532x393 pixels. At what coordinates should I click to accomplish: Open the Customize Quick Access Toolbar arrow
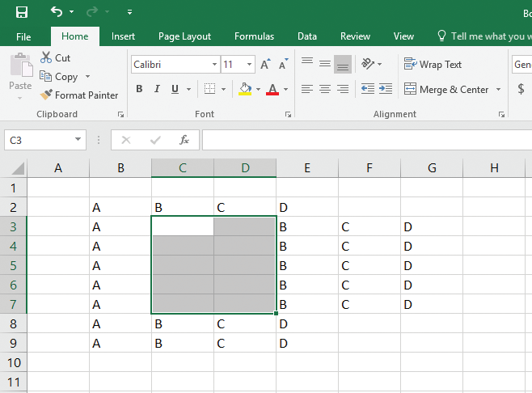pyautogui.click(x=129, y=12)
